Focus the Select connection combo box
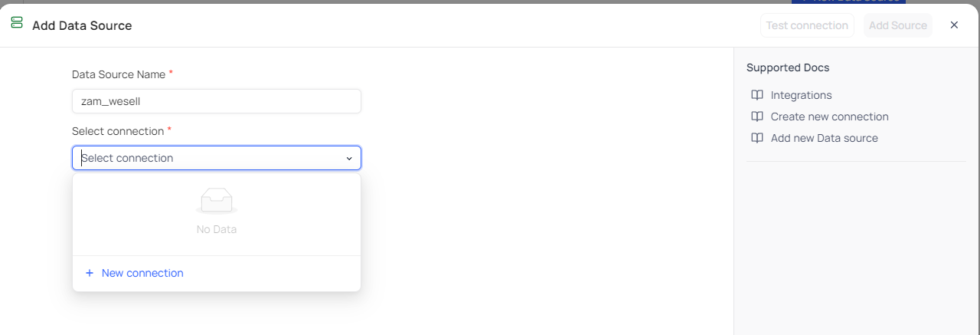 point(207,158)
